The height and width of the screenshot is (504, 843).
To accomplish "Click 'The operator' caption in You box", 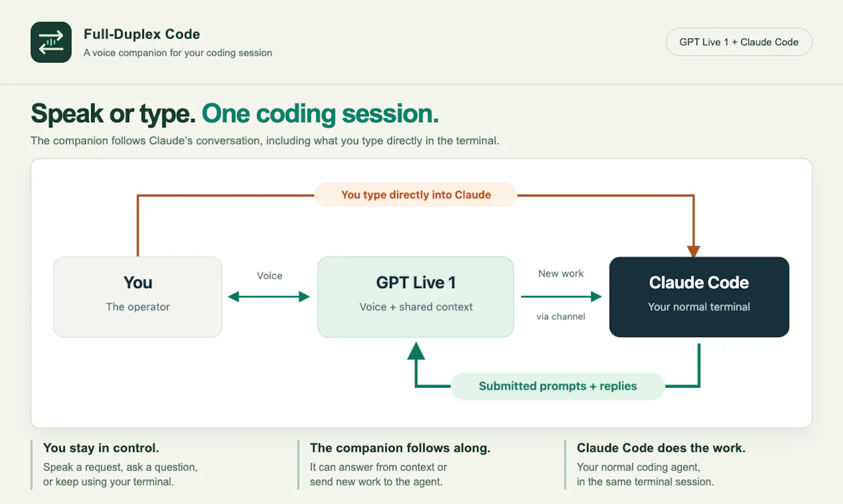I will click(138, 307).
